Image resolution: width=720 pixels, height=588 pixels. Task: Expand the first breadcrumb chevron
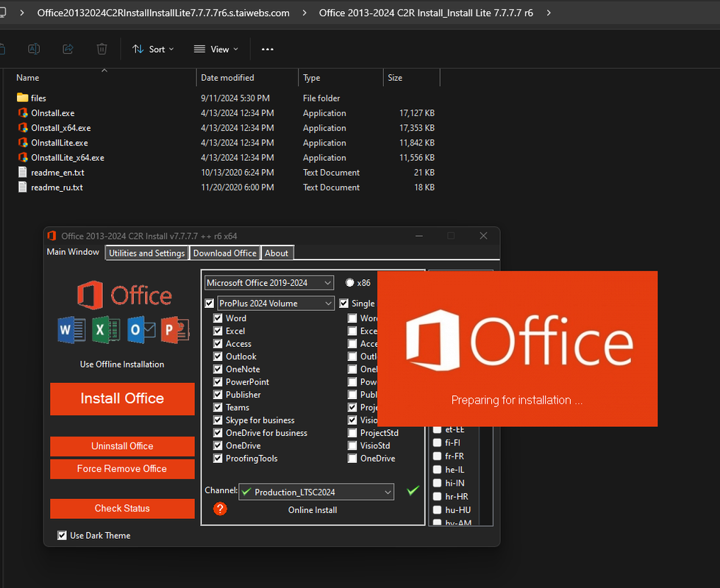pos(21,12)
